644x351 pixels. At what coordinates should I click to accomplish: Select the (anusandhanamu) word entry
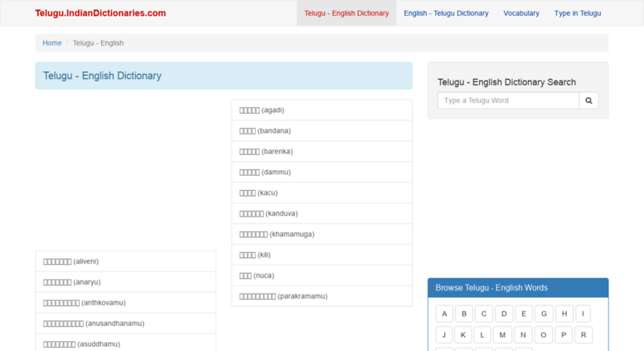point(94,324)
